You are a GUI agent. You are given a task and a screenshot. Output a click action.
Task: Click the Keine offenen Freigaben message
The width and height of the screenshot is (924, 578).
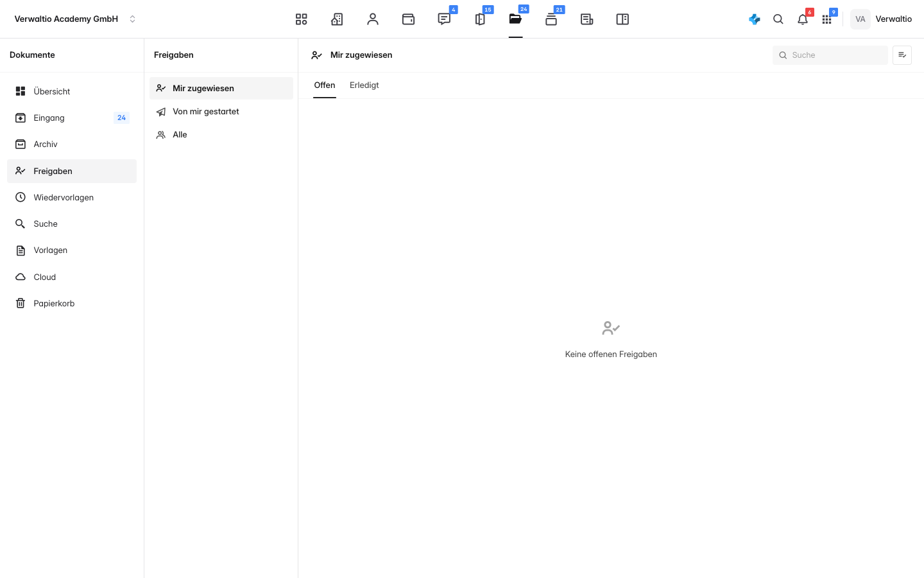611,355
